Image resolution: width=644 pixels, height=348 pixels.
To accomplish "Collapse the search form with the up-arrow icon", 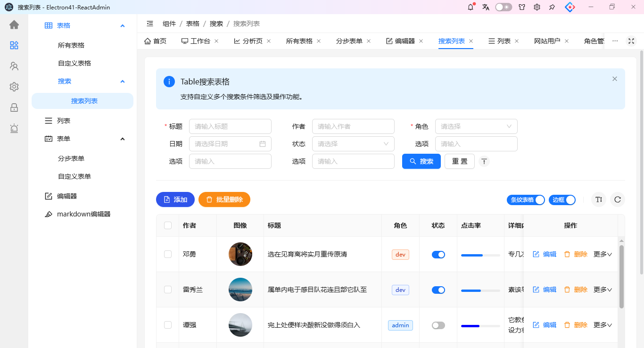I will (x=484, y=161).
